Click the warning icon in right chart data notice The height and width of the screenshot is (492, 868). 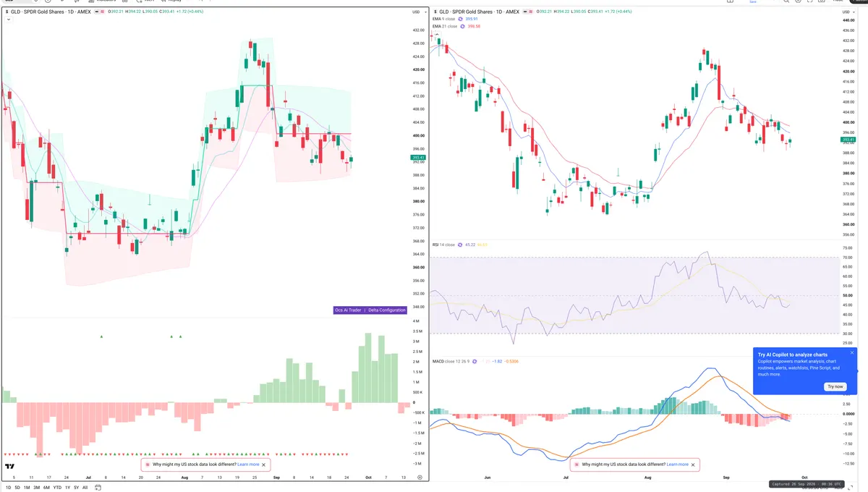(577, 465)
